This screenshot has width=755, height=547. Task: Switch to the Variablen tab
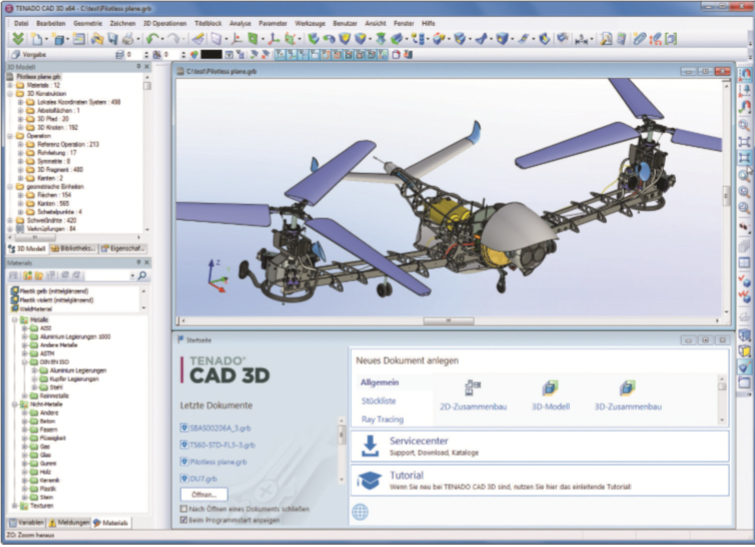pos(26,522)
